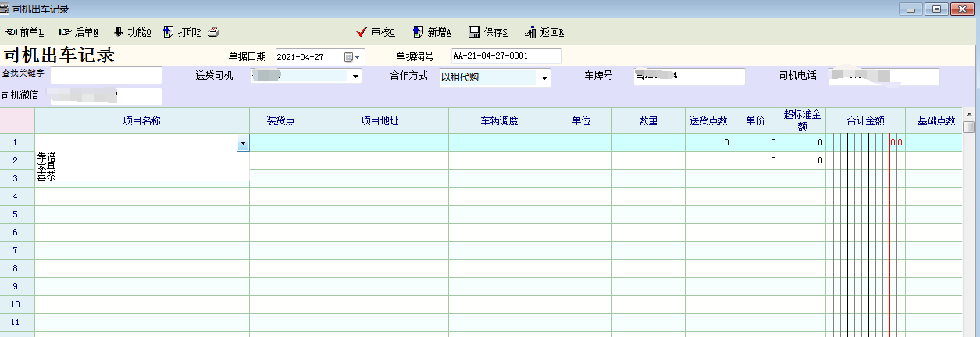980x337 pixels.
Task: Expand the 合作方式 dropdown arrow
Action: pos(544,77)
